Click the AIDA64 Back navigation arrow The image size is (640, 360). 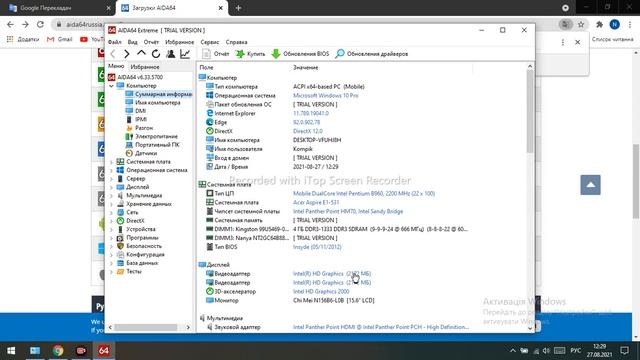tap(113, 54)
